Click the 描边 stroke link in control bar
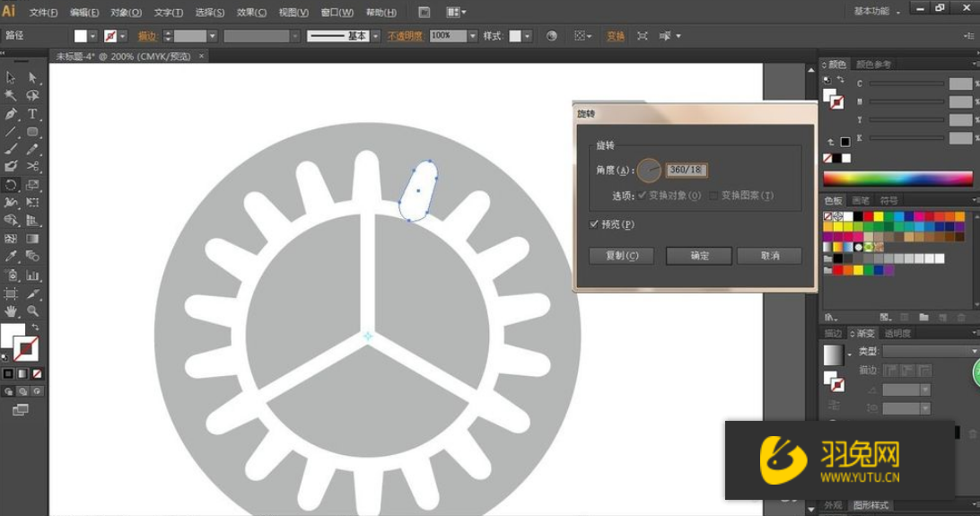Screen dimensions: 980x516 [x=147, y=36]
